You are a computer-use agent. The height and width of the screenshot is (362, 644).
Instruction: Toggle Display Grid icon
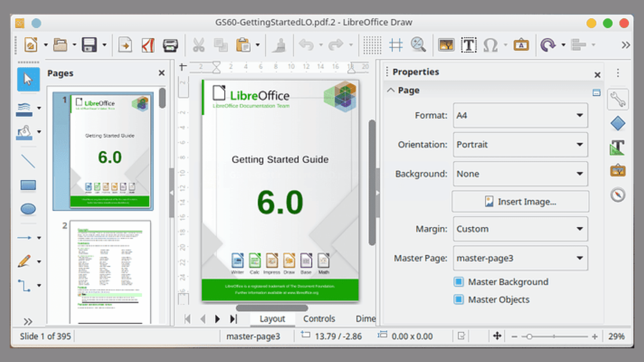click(372, 45)
